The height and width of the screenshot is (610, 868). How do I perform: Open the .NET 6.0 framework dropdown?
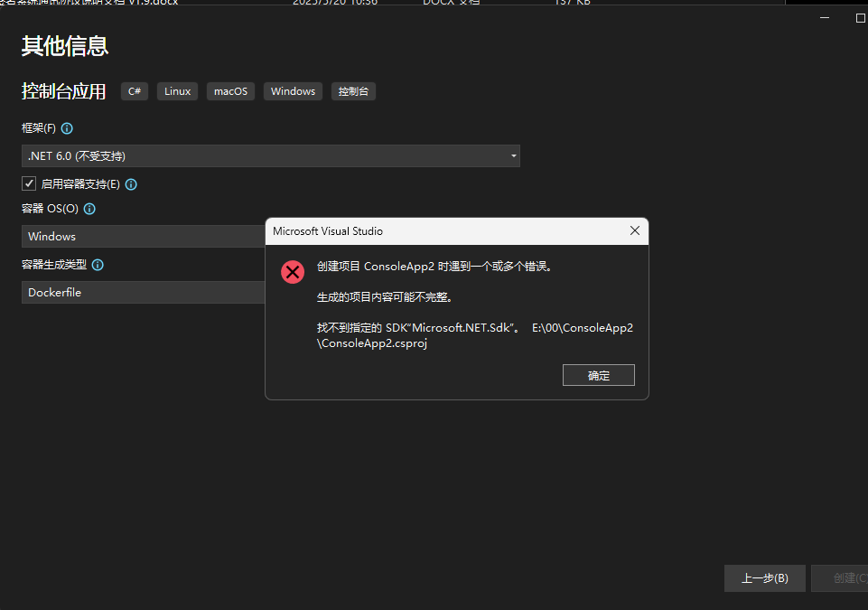pyautogui.click(x=271, y=155)
